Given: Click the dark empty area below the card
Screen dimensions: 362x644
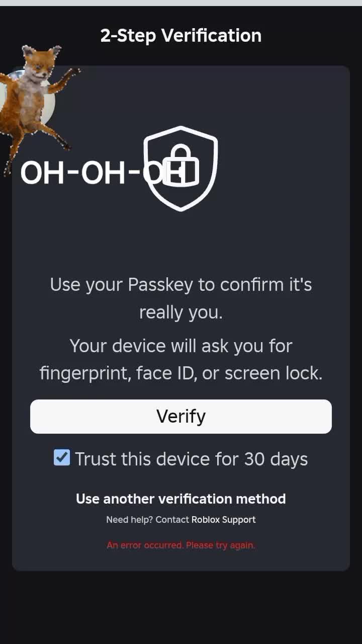Looking at the screenshot, I should [181, 607].
